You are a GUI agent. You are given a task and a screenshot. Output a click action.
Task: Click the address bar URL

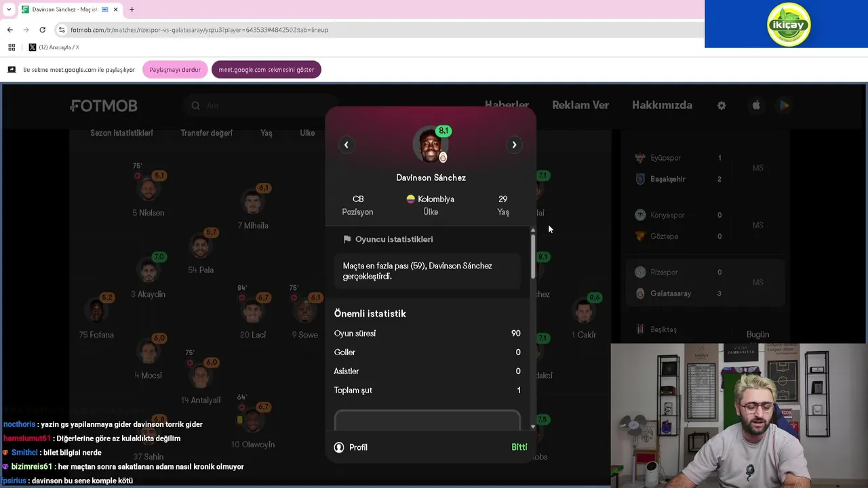pyautogui.click(x=199, y=30)
